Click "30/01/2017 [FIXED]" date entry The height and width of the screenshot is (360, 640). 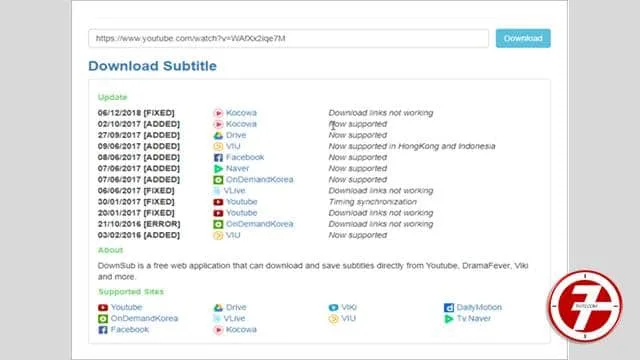click(136, 202)
